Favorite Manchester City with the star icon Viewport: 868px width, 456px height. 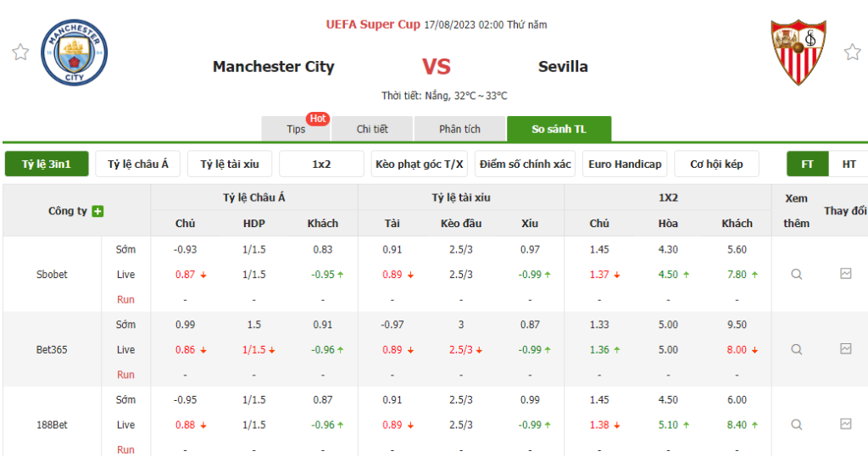click(20, 53)
